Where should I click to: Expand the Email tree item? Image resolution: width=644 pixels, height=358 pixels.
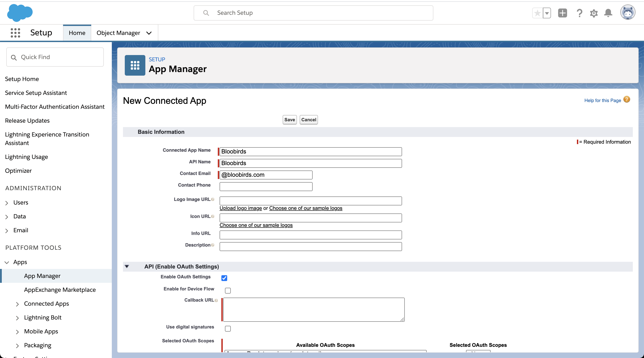tap(7, 230)
